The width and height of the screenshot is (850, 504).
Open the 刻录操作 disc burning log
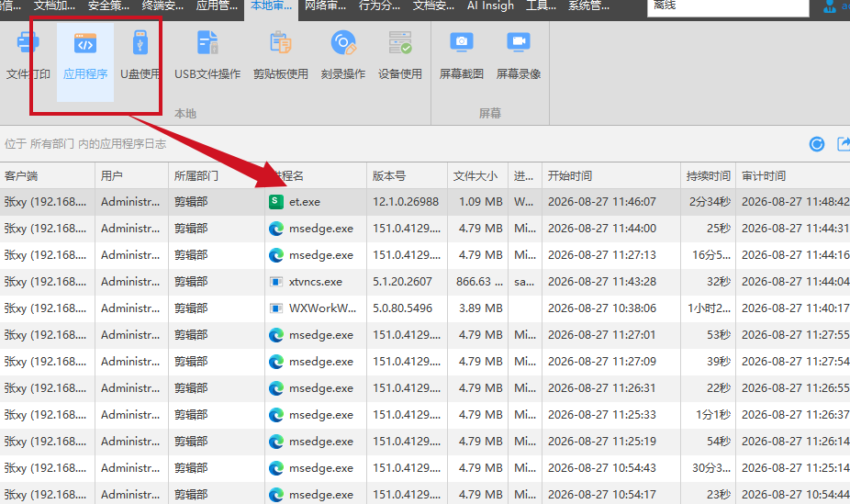[x=343, y=55]
